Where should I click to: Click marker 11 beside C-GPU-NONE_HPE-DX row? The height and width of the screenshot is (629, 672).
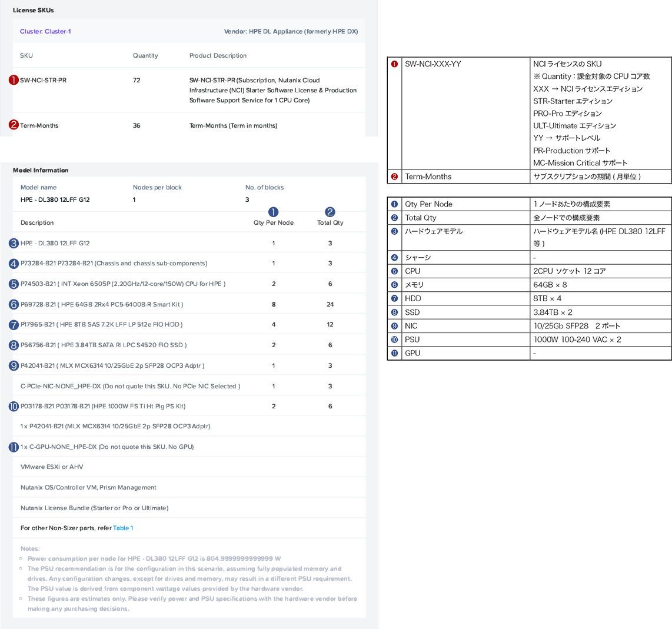click(x=14, y=447)
